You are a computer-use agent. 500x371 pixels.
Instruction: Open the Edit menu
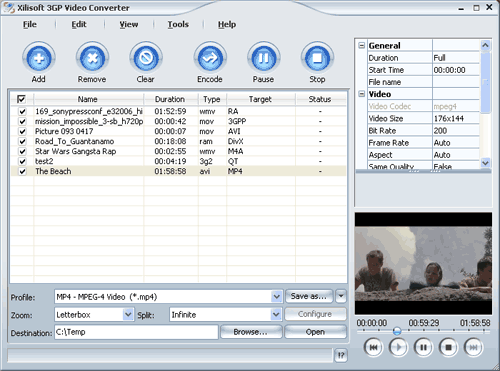pos(79,24)
